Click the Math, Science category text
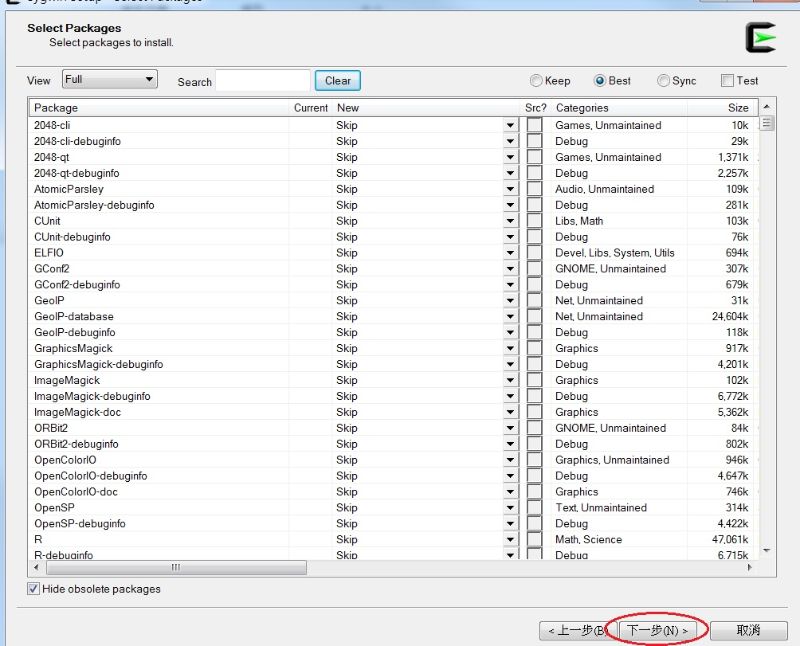Image resolution: width=800 pixels, height=646 pixels. [588, 539]
